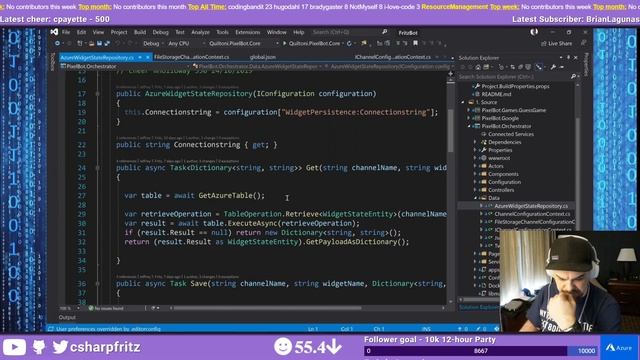Image resolution: width=640 pixels, height=360 pixels.
Task: Collapse the Source solution folder
Action: click(462, 102)
